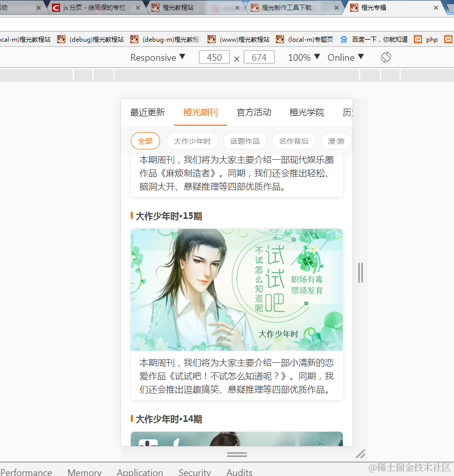The width and height of the screenshot is (454, 476).
Task: Click the (local-m)专题页 bookmark favicon
Action: point(280,39)
